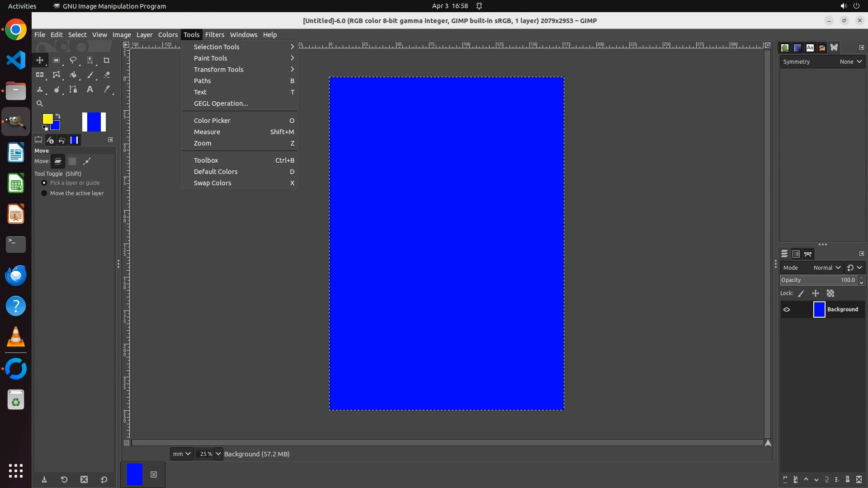Open the Transform Tools submenu
The image size is (868, 488).
point(219,70)
